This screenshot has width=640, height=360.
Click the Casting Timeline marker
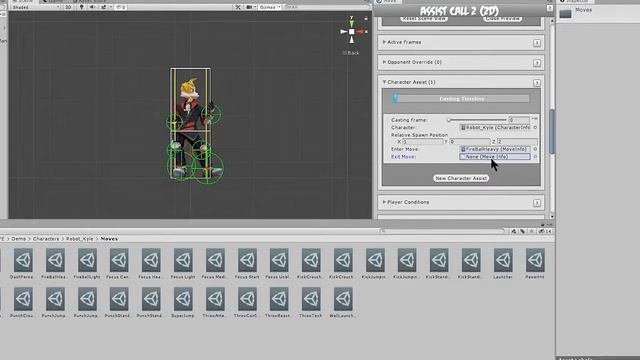pos(395,98)
